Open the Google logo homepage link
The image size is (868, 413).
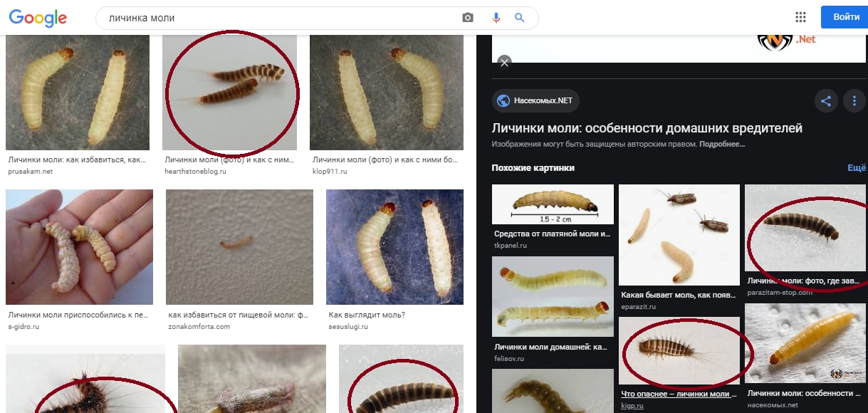[38, 18]
